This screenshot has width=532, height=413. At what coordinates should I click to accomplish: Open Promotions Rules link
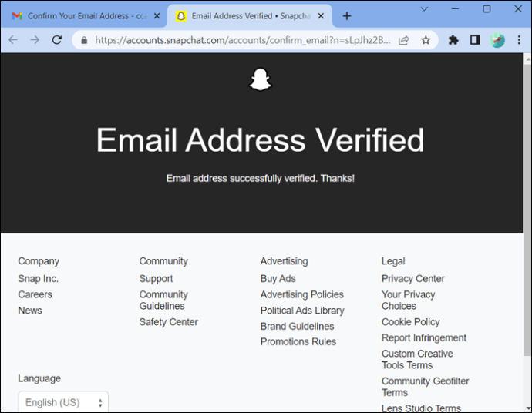[298, 341]
